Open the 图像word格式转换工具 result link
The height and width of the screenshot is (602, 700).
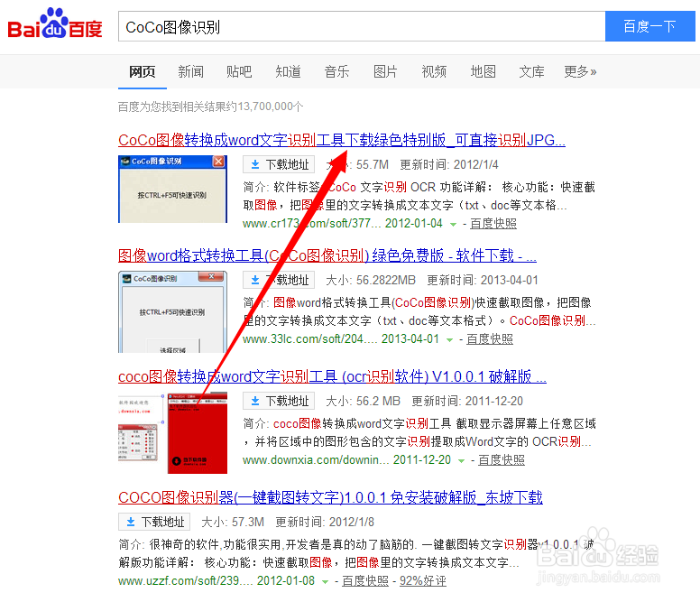(327, 256)
